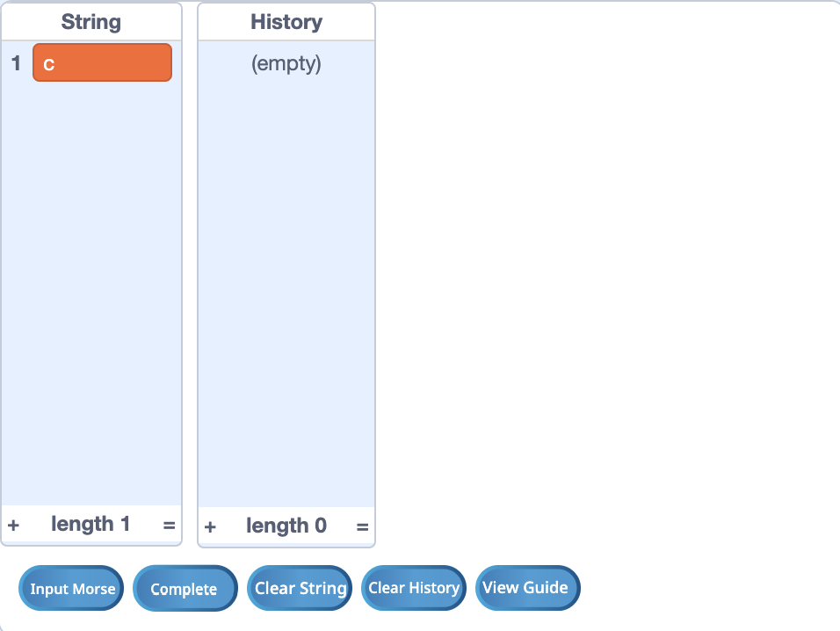Image resolution: width=840 pixels, height=631 pixels.
Task: Click blank area inside the String list body
Action: pos(91,294)
